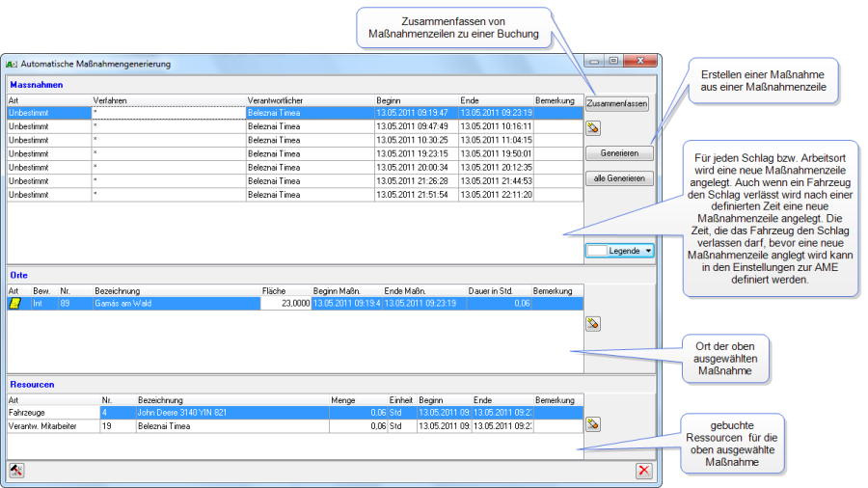Click the app icon in the title bar

pos(13,64)
